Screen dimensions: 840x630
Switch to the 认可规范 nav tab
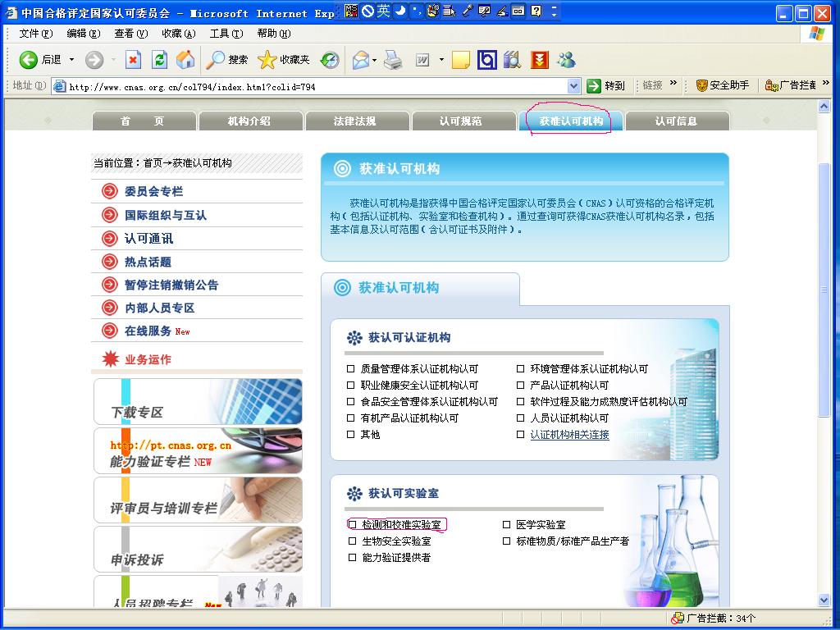(463, 121)
